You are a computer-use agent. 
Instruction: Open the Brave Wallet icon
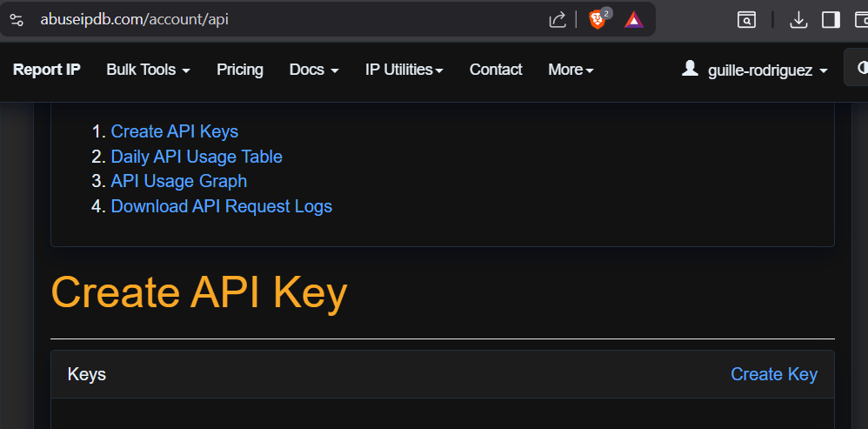(860, 19)
